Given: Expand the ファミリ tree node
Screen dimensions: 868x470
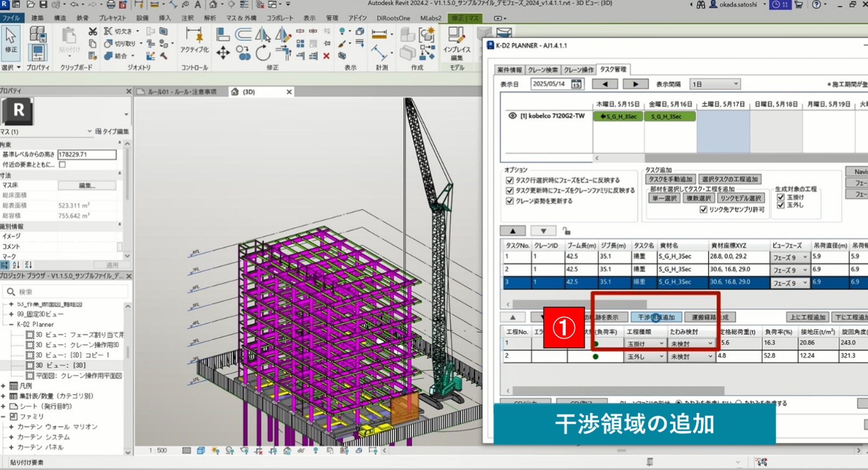Looking at the screenshot, I should [x=3, y=416].
